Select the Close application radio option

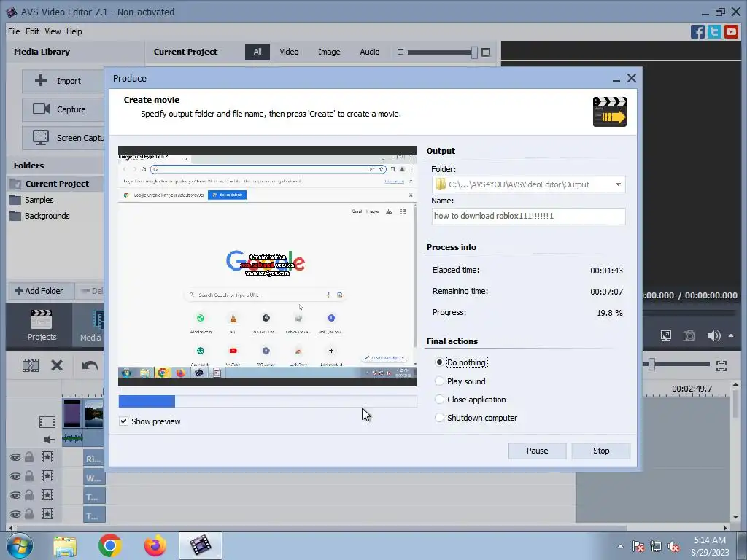pos(439,400)
